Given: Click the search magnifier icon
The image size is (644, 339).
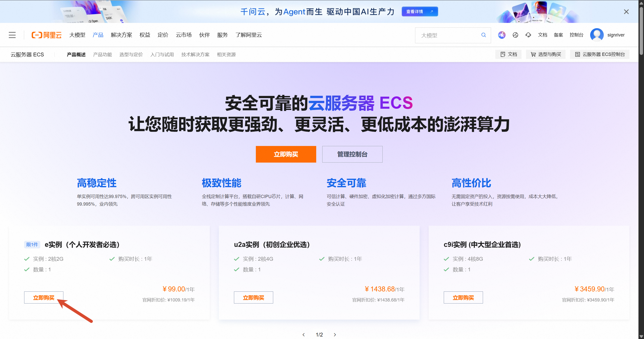Looking at the screenshot, I should pyautogui.click(x=484, y=35).
